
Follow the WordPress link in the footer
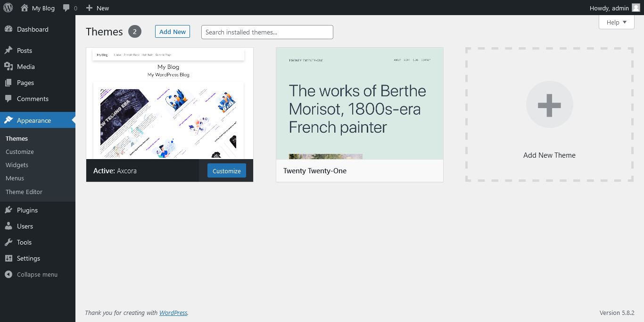pos(173,313)
